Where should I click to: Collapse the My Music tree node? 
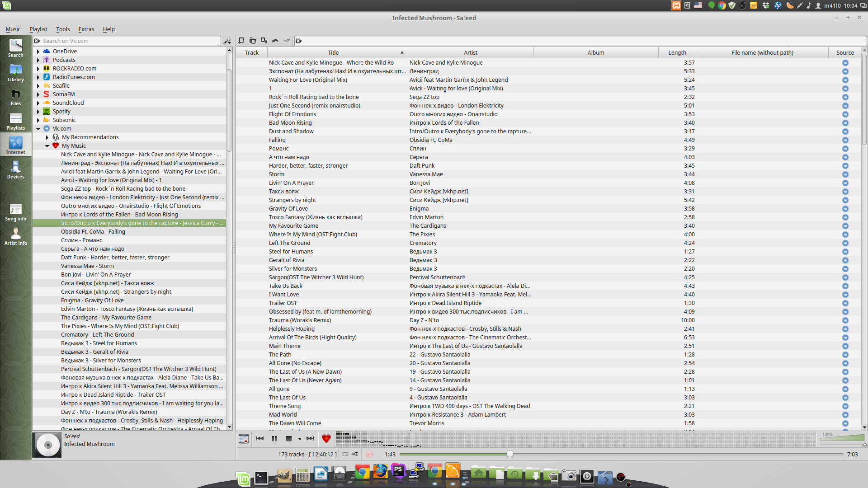47,146
